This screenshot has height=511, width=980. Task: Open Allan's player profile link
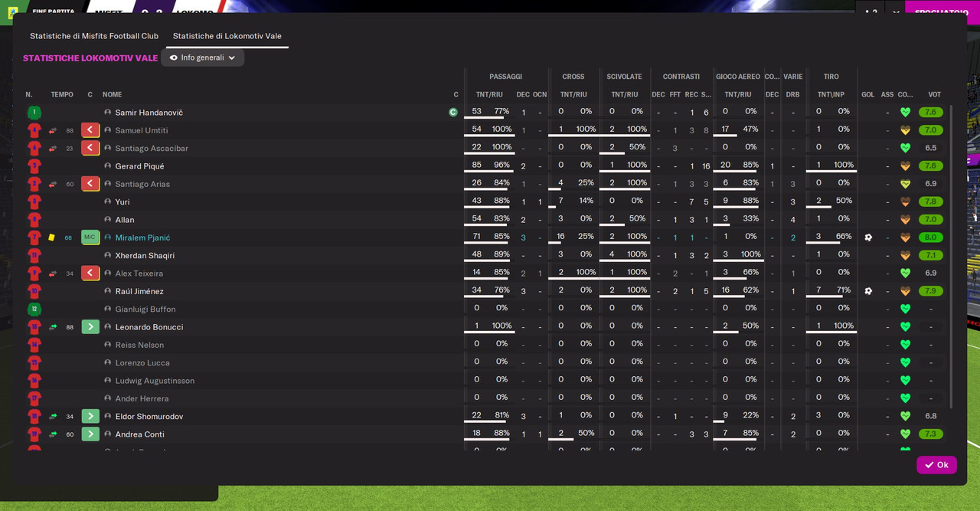[125, 220]
